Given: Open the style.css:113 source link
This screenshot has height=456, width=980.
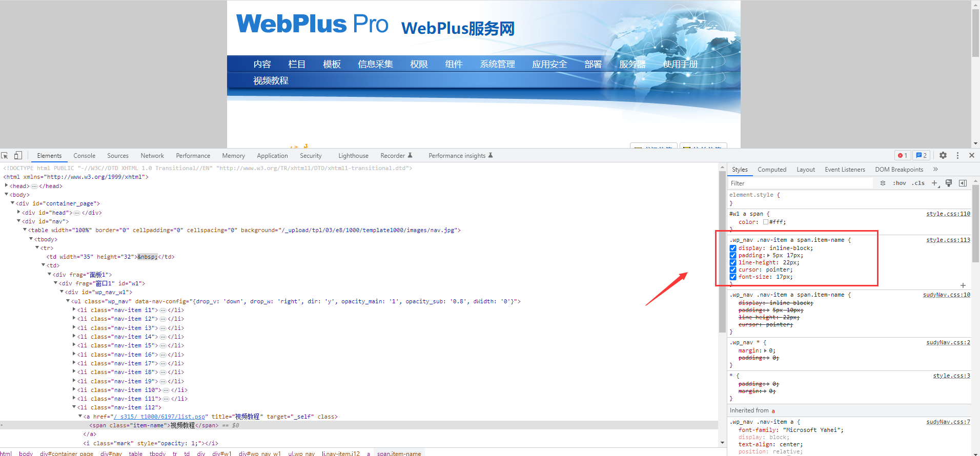Looking at the screenshot, I should 948,240.
